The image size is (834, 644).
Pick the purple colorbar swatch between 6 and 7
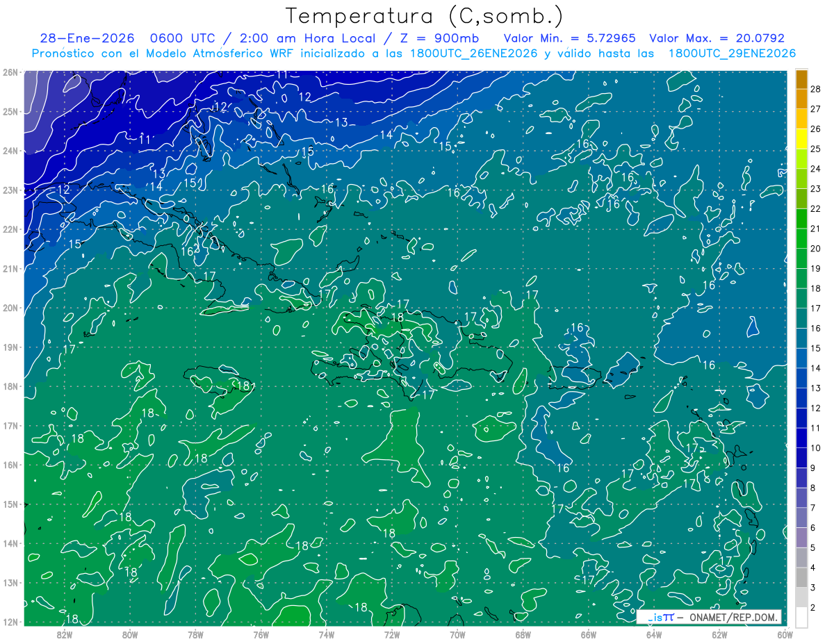(801, 518)
